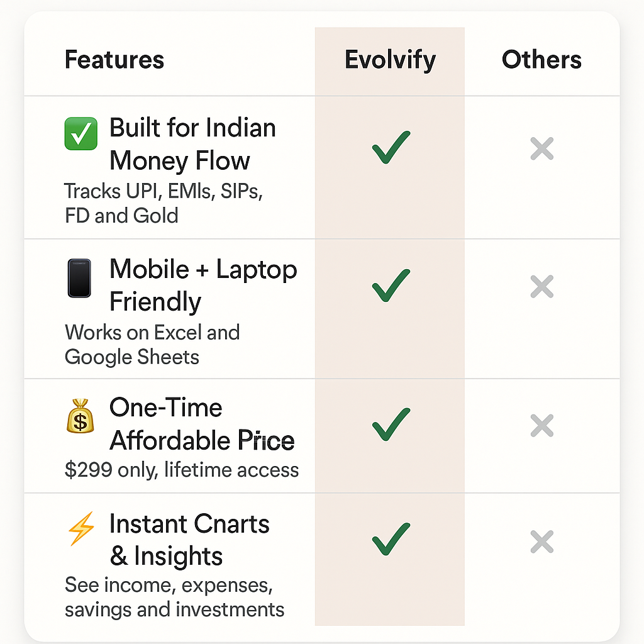Screen dimensions: 644x644
Task: Click Others cross for Instant Charts & Insights
Action: point(541,541)
